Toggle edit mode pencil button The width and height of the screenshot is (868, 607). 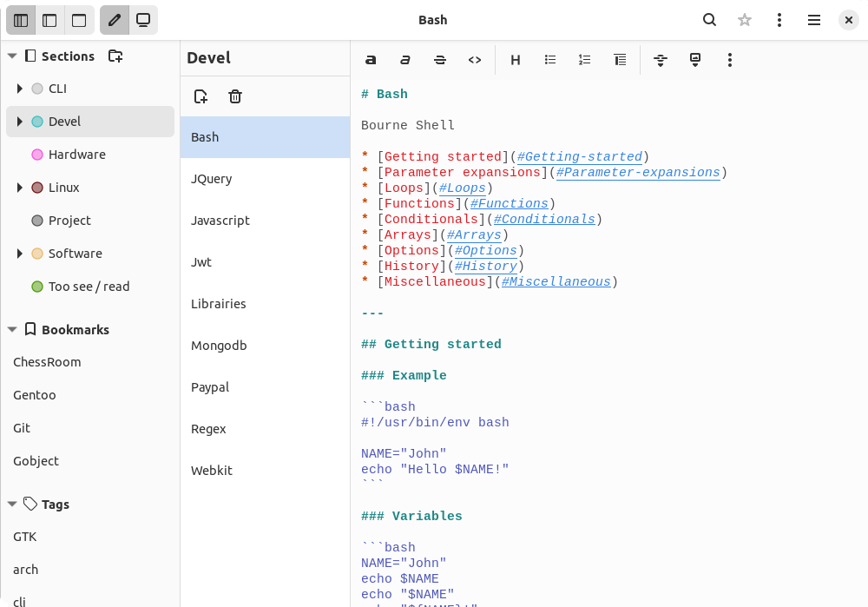pyautogui.click(x=115, y=21)
